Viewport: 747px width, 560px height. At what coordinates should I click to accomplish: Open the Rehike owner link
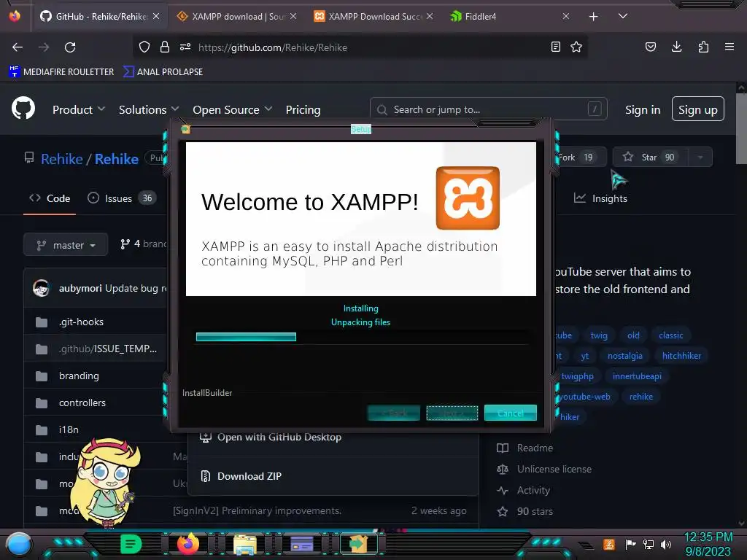pyautogui.click(x=62, y=159)
